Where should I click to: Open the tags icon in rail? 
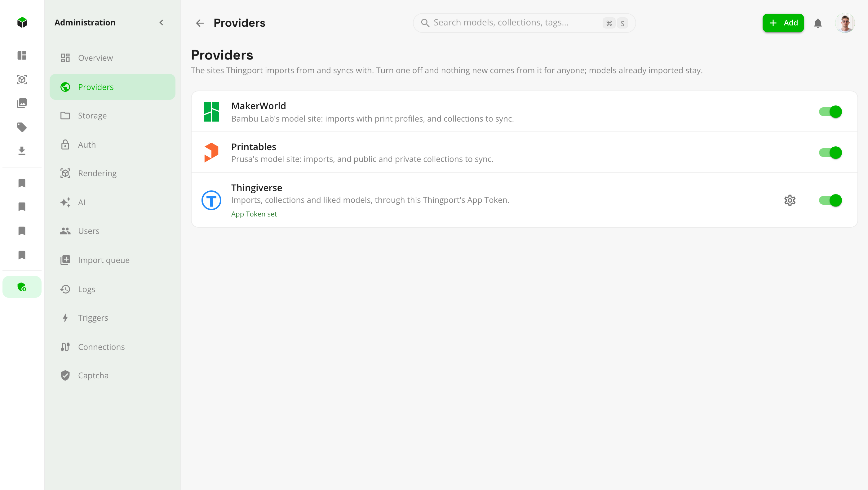tap(22, 127)
